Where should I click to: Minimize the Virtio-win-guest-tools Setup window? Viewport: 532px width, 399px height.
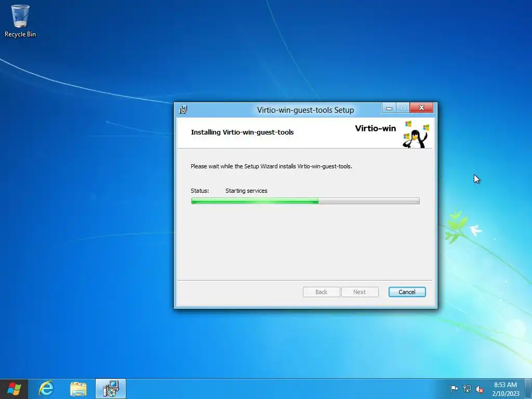click(389, 108)
